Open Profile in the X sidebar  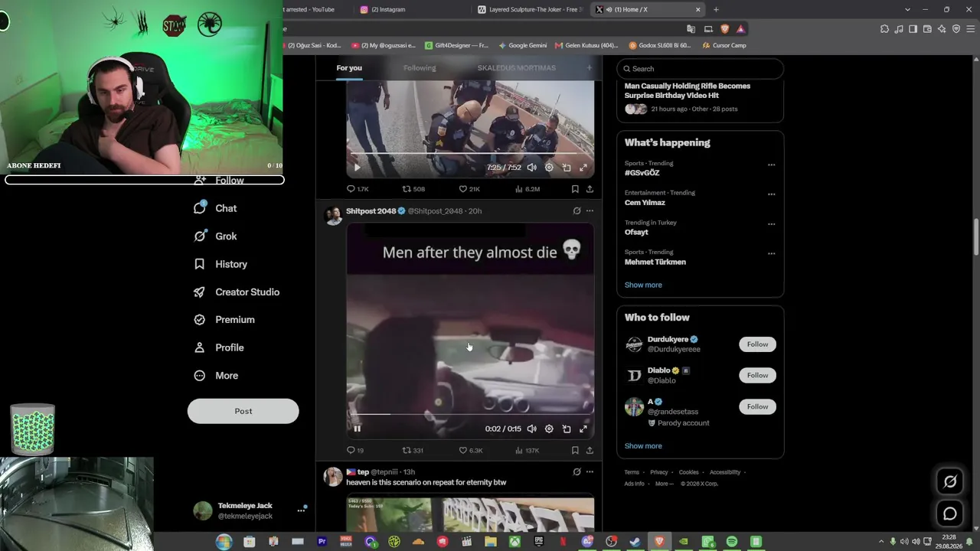[219, 347]
